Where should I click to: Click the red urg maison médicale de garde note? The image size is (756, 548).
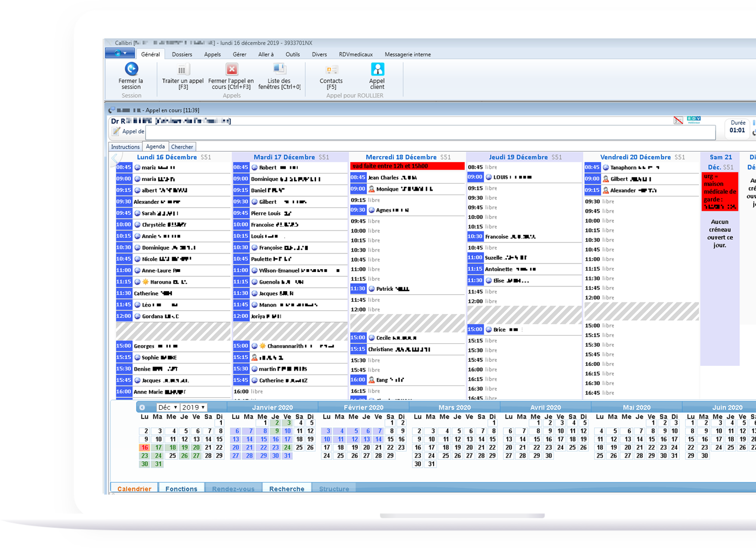coord(720,191)
